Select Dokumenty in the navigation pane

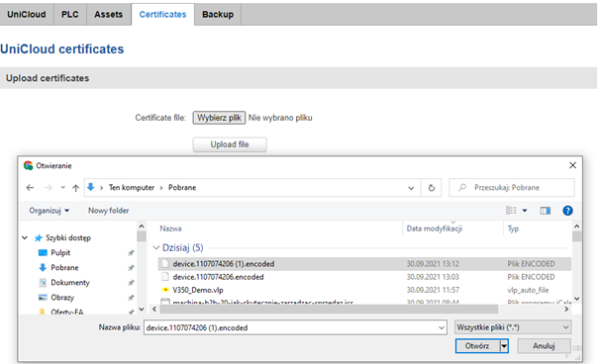click(x=70, y=282)
